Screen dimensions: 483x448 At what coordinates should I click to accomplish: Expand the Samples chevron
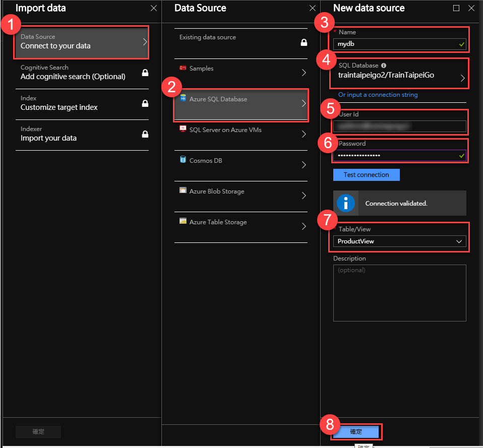coord(304,73)
